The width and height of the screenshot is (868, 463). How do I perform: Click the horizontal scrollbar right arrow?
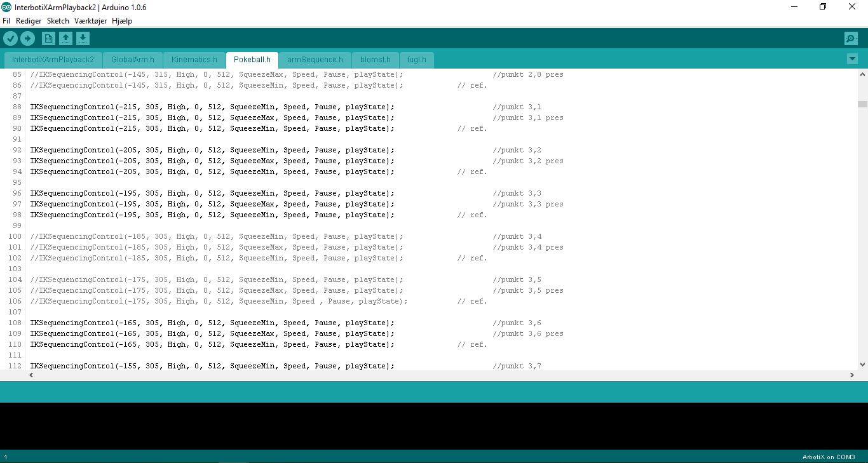click(x=852, y=375)
